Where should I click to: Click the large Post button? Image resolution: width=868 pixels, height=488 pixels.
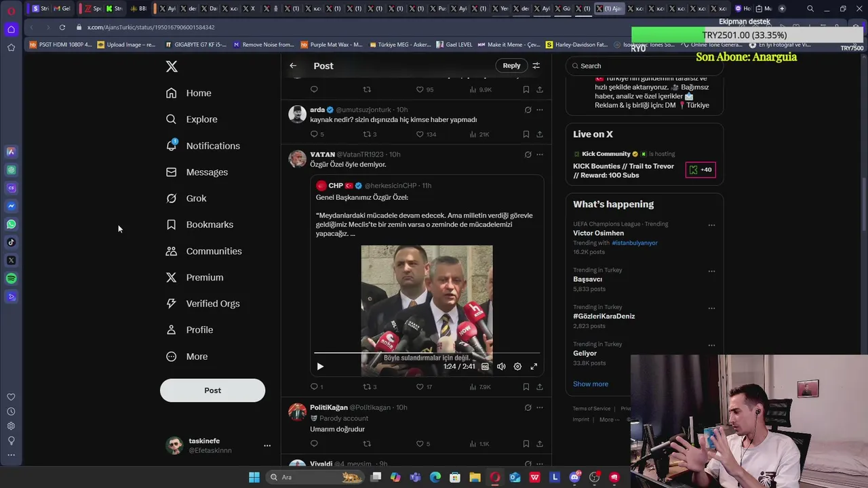point(212,390)
